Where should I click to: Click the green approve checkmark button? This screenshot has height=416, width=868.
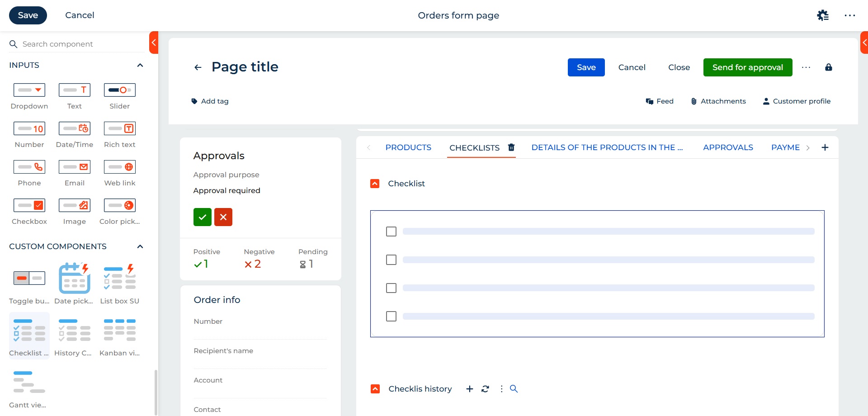[x=203, y=217]
